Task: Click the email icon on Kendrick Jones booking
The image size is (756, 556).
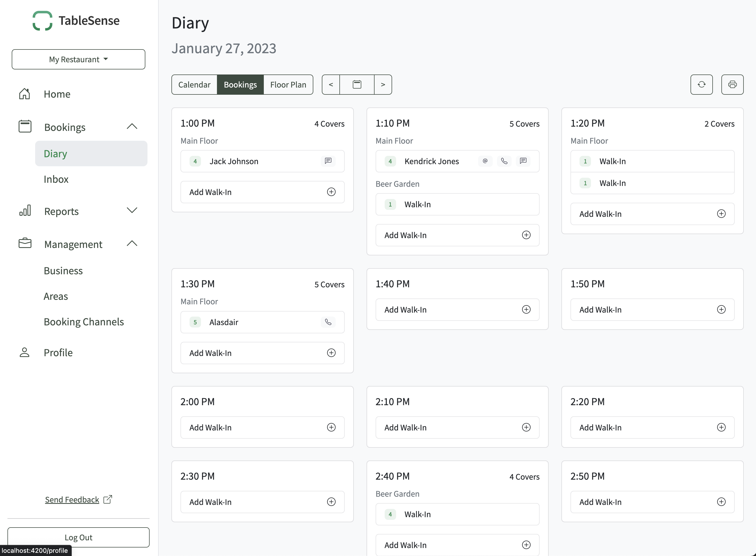Action: tap(485, 161)
